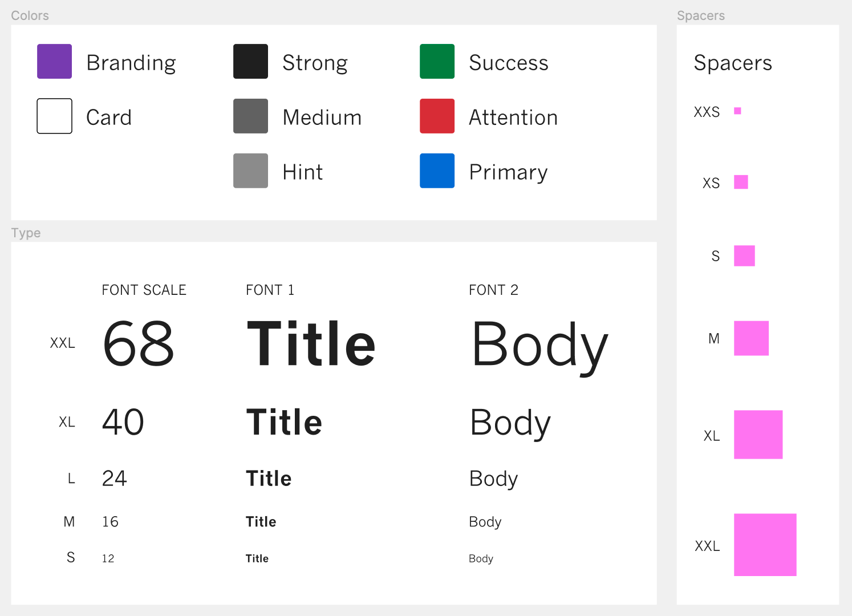Select the size 68 XXL bold Title text
This screenshot has height=616, width=852.
click(x=311, y=343)
